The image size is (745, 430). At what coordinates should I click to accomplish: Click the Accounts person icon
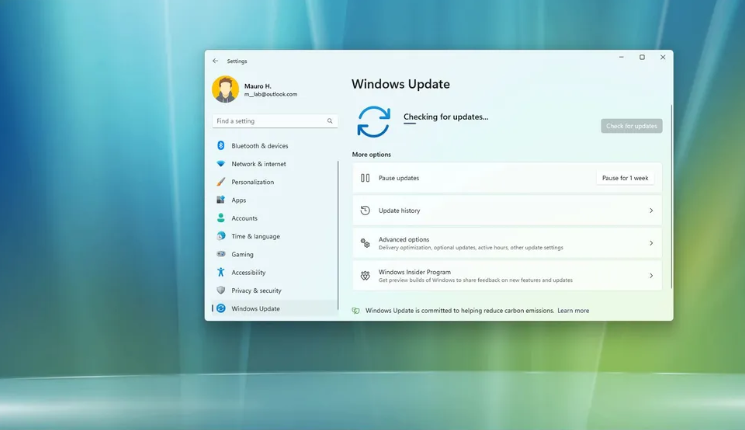coord(221,218)
